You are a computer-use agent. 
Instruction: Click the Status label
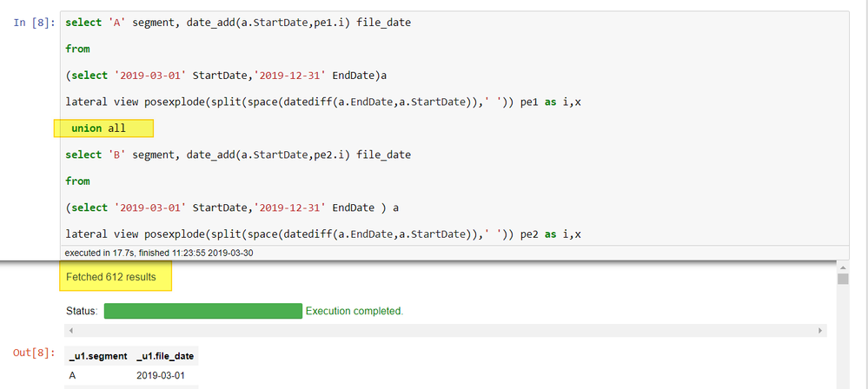pyautogui.click(x=81, y=311)
